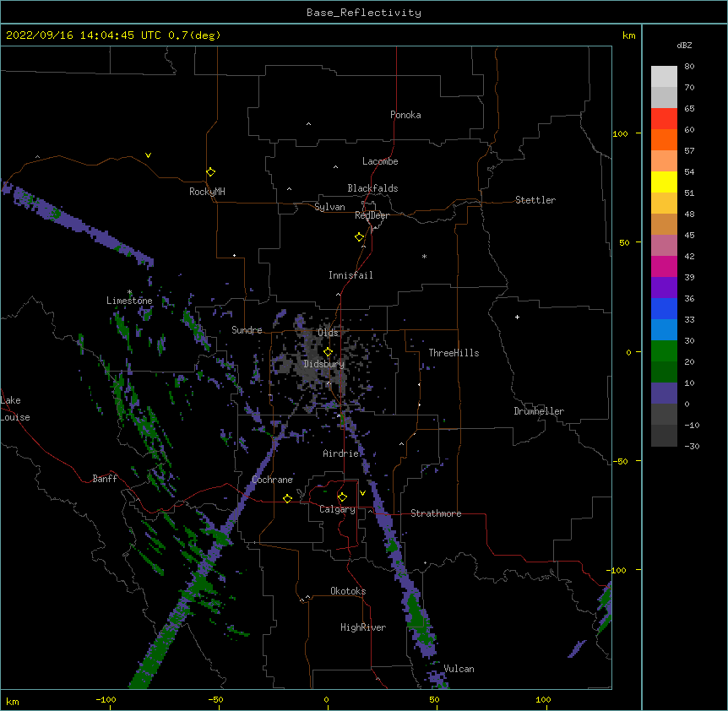This screenshot has height=711, width=728.
Task: Click the -50 tick on the bottom axis
Action: click(x=215, y=699)
